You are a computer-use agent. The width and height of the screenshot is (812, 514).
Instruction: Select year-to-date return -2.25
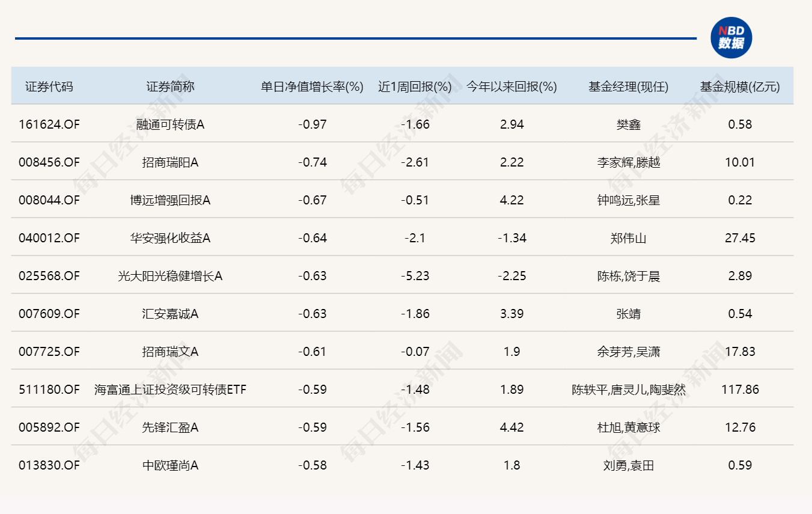[x=512, y=276]
